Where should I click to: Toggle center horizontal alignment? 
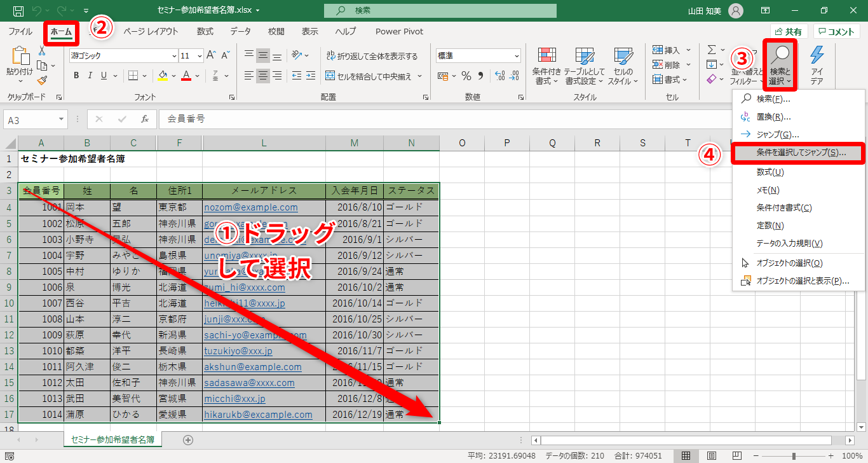(x=263, y=76)
